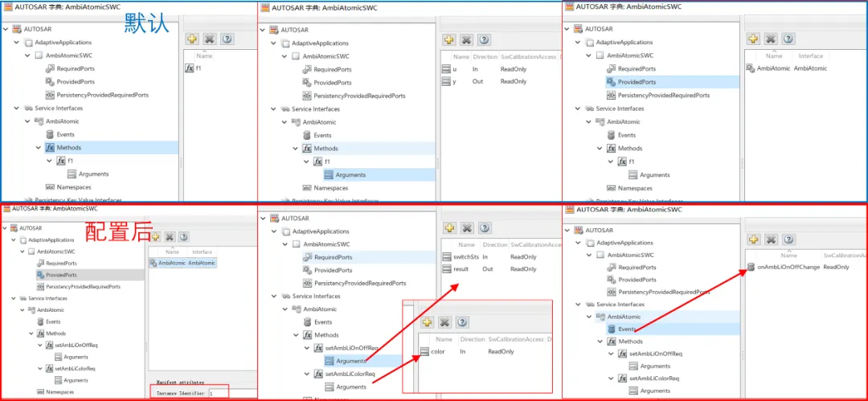Click the Add plus icon above the switchSts and result table
This screenshot has height=401, width=868.
pos(449,227)
